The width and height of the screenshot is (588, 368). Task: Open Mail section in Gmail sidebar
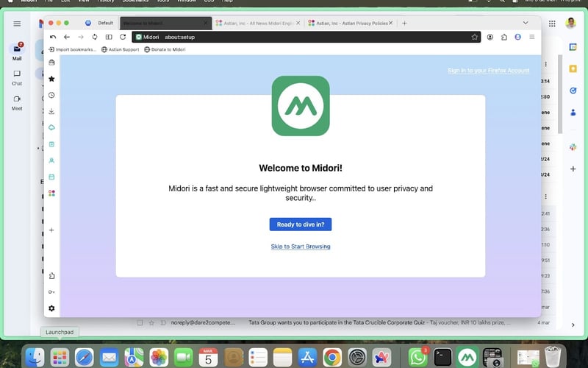coord(17,52)
